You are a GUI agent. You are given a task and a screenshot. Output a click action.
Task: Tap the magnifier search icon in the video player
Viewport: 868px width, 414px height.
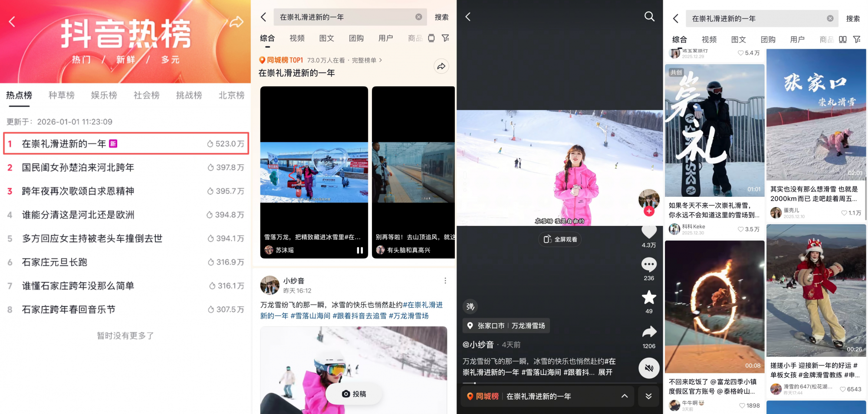649,16
